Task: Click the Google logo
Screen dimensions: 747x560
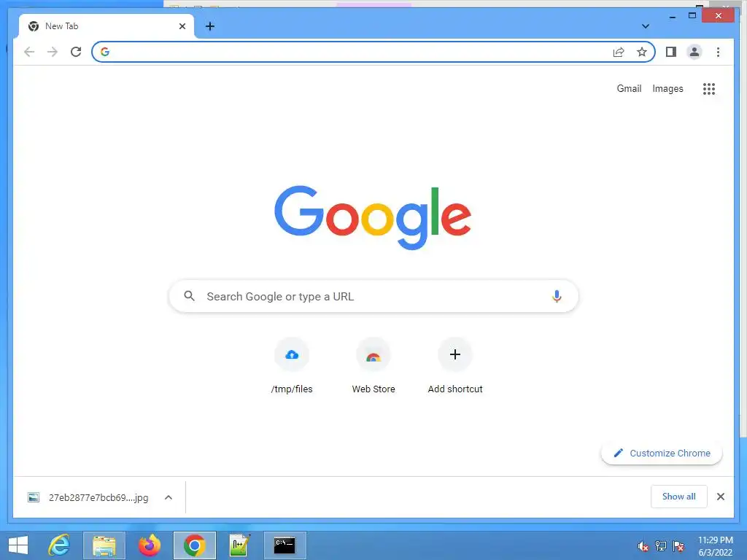Action: (x=373, y=217)
